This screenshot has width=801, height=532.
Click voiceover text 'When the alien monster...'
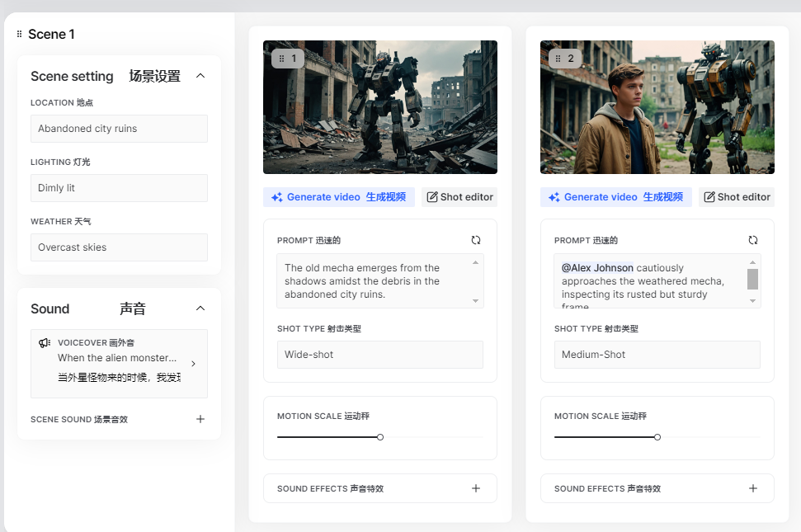(117, 357)
